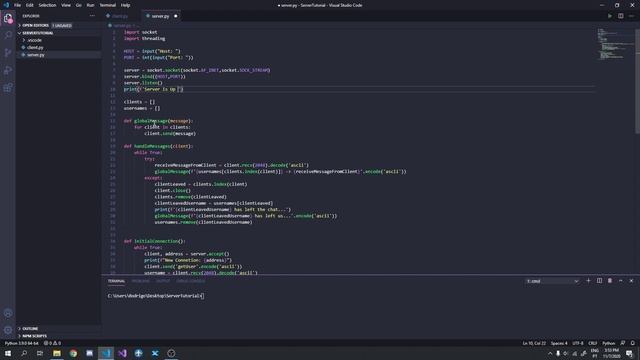Viewport: 640px width, 360px height.
Task: Maximize the terminal panel size
Action: coord(621,281)
